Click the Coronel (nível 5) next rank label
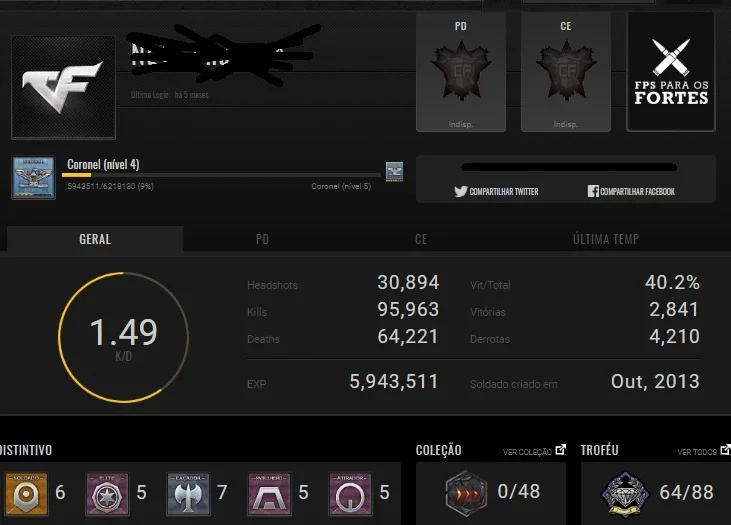Screen dimensions: 731x525 click(341, 186)
